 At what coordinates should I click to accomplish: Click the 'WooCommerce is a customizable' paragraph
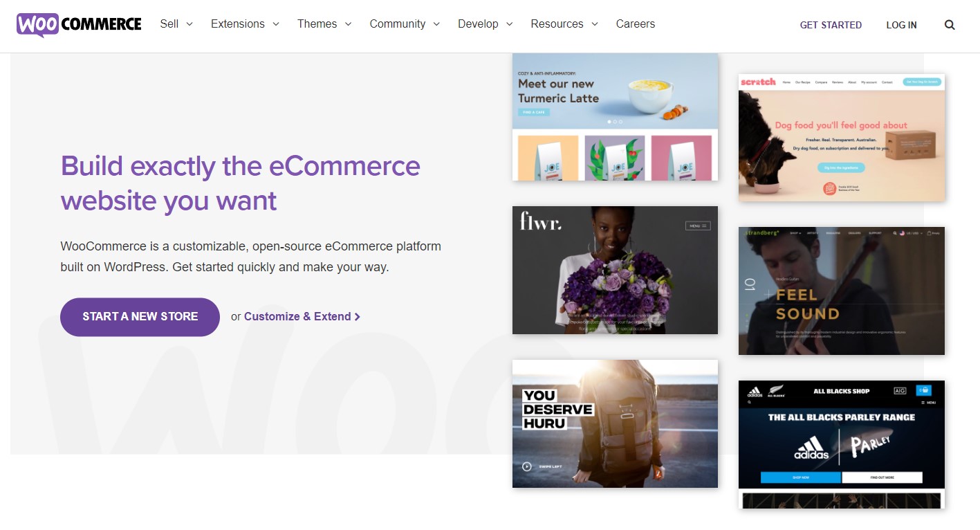250,257
